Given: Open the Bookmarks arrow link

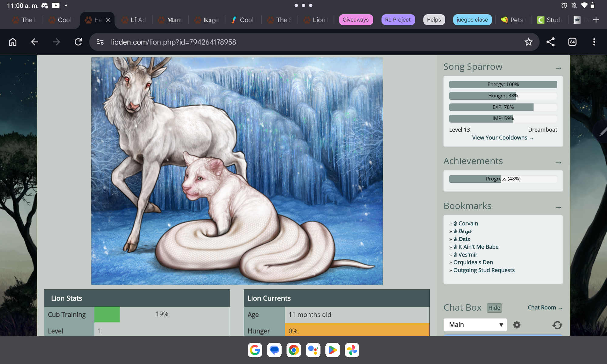Looking at the screenshot, I should click(x=558, y=207).
